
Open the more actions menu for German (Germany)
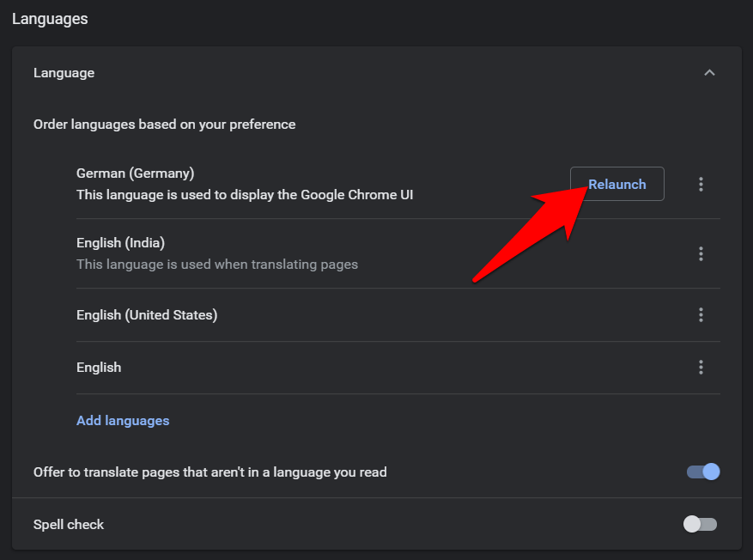coord(701,184)
